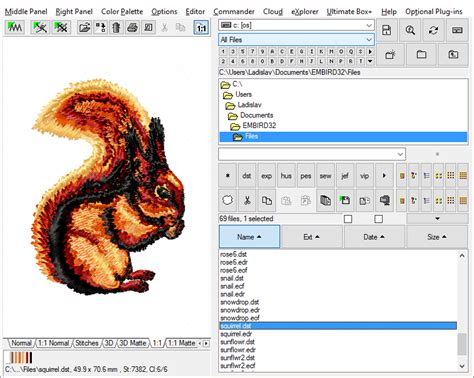Click the folder up arrow icon
Screen dimensions: 474x378
[x=453, y=54]
